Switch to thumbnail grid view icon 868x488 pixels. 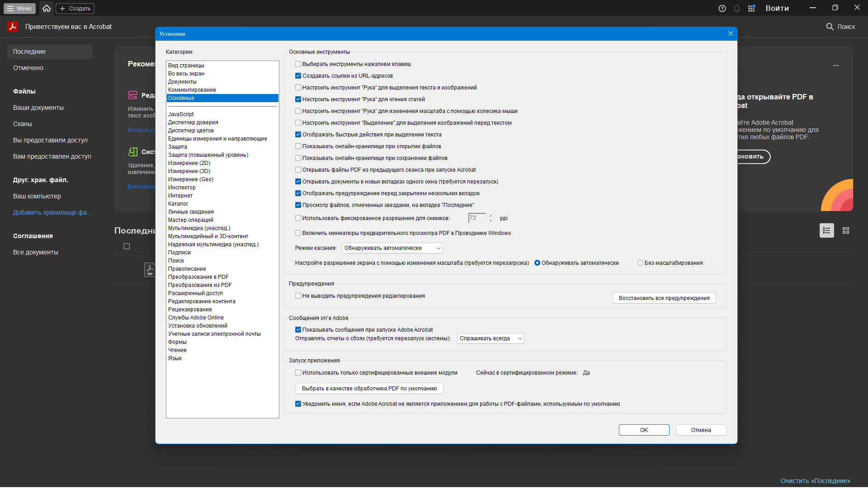click(846, 230)
